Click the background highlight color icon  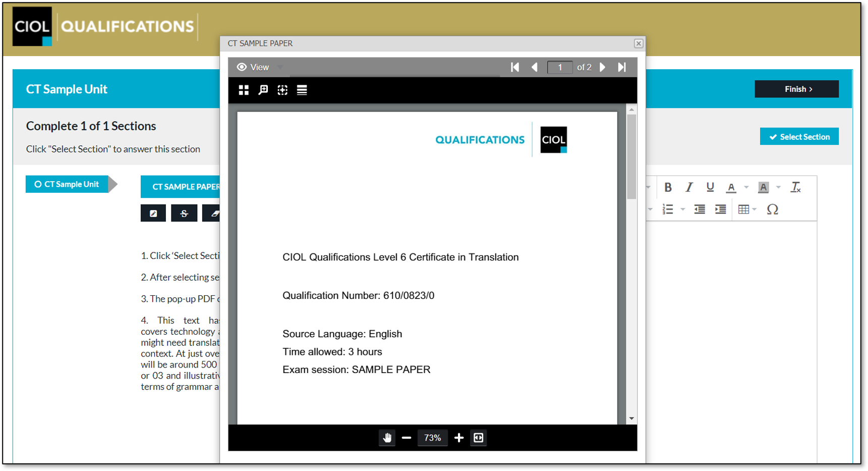coord(764,187)
